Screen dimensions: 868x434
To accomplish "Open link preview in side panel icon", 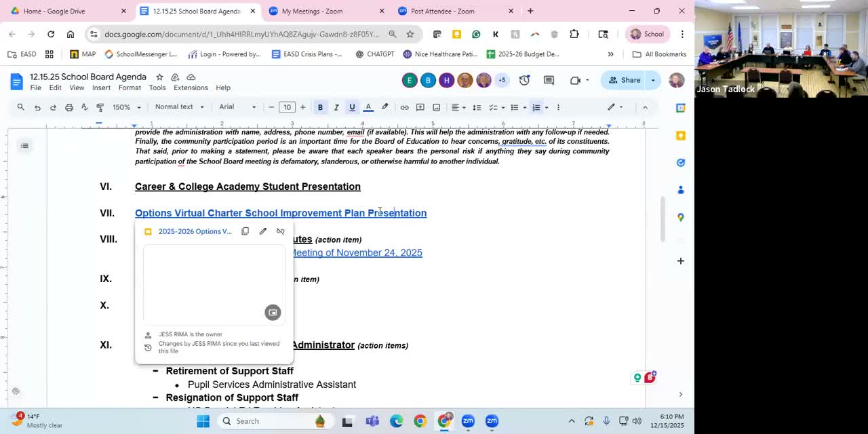I will 273,312.
